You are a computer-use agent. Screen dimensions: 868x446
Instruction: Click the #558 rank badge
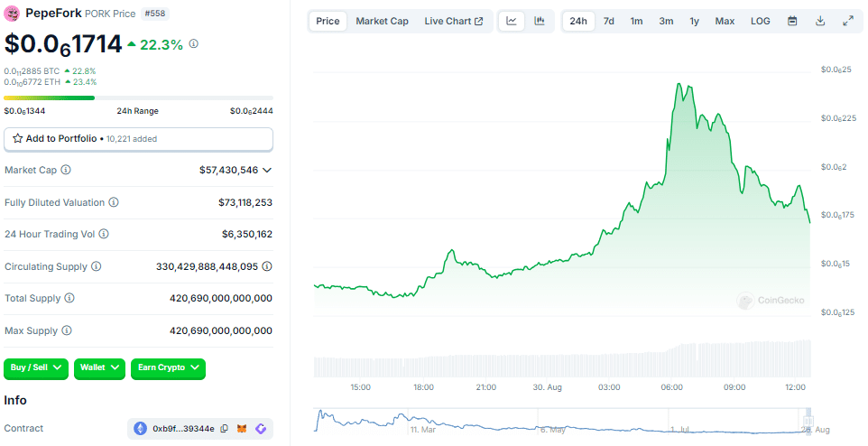coord(154,14)
